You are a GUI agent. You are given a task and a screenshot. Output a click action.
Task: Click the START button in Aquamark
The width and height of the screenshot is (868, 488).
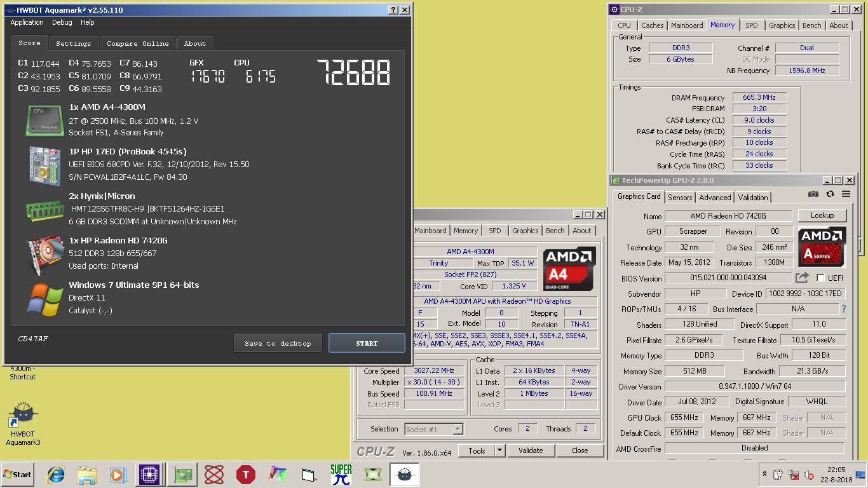367,343
